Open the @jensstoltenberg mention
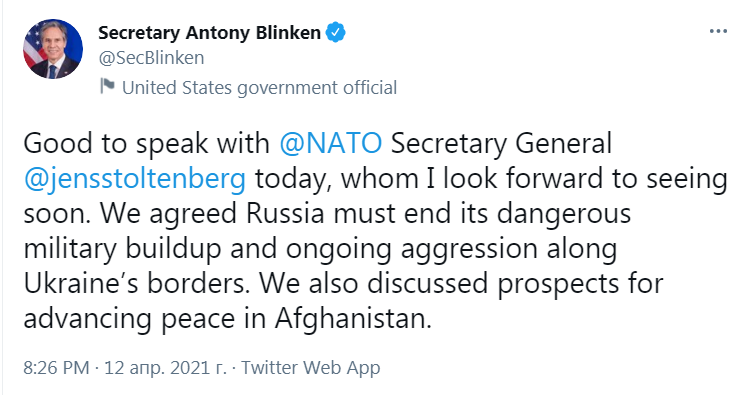746x395 pixels. (x=135, y=179)
